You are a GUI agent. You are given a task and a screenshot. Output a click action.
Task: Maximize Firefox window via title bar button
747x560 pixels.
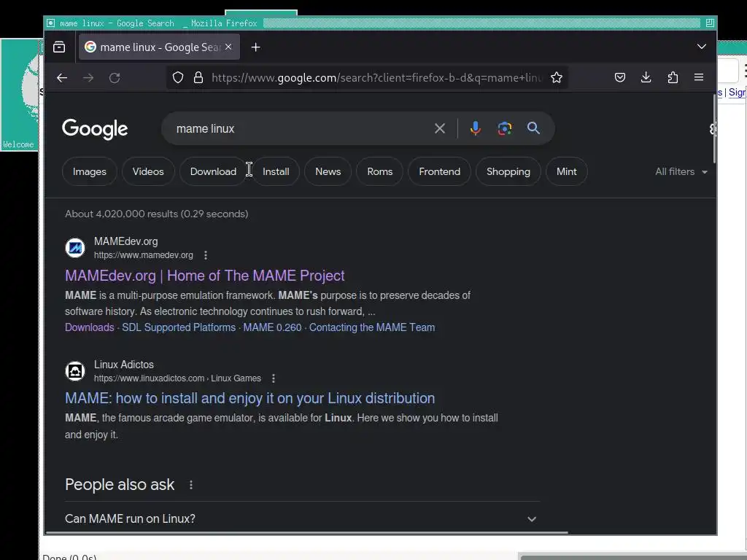[710, 23]
